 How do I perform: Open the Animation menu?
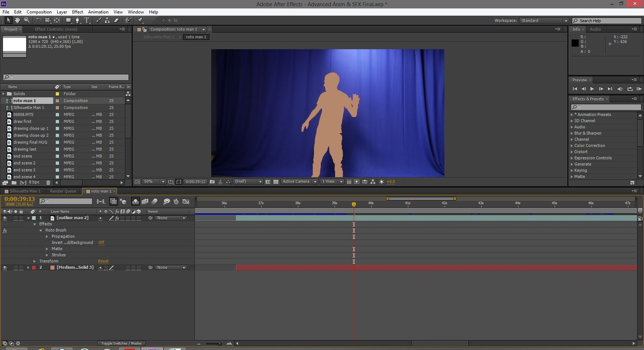click(x=98, y=12)
